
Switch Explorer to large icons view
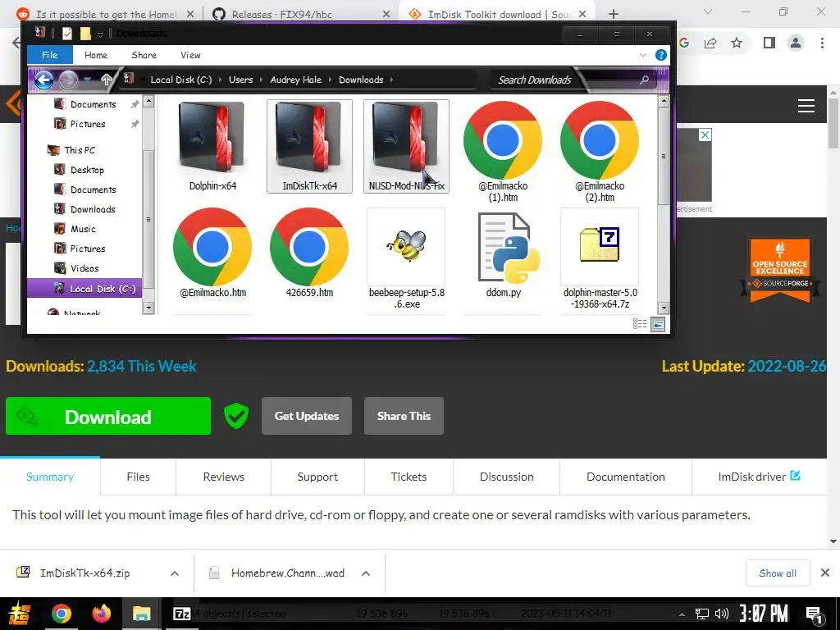(x=658, y=323)
